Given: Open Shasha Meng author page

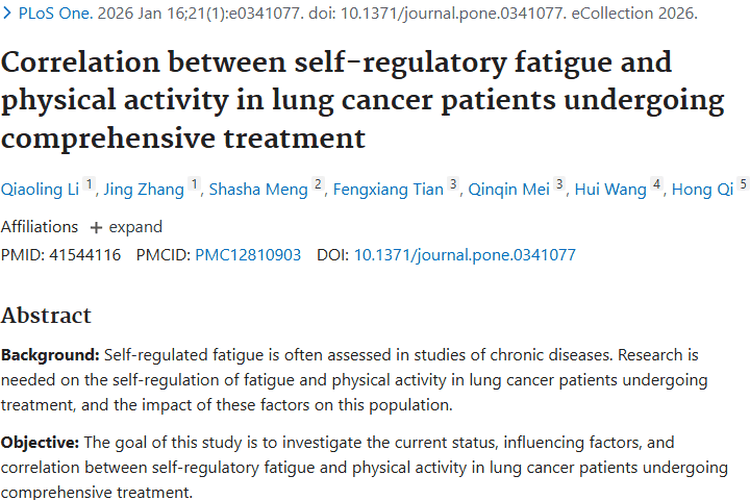Looking at the screenshot, I should pyautogui.click(x=258, y=189).
